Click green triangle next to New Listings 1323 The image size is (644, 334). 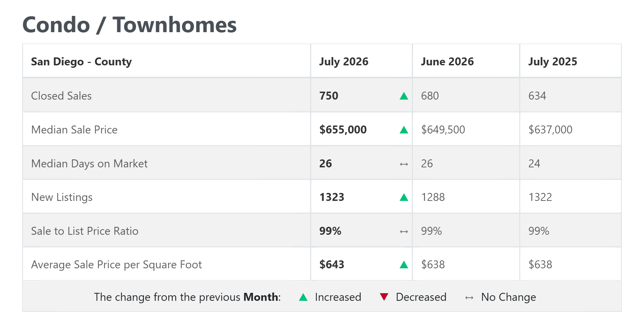[404, 197]
